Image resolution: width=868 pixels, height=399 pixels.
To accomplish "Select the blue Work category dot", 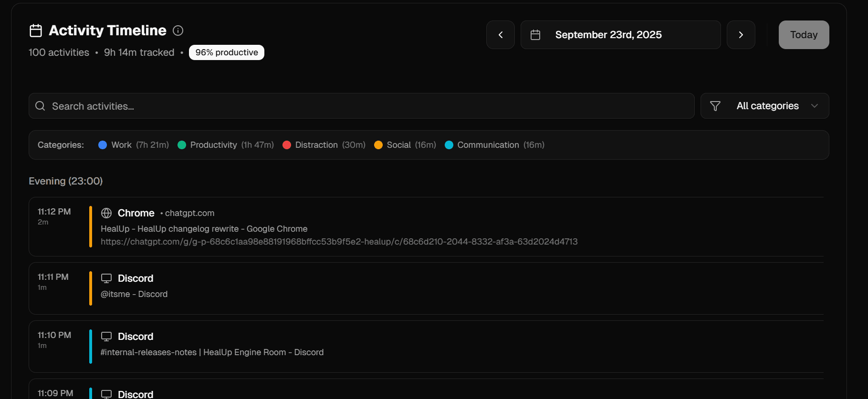I will point(103,145).
